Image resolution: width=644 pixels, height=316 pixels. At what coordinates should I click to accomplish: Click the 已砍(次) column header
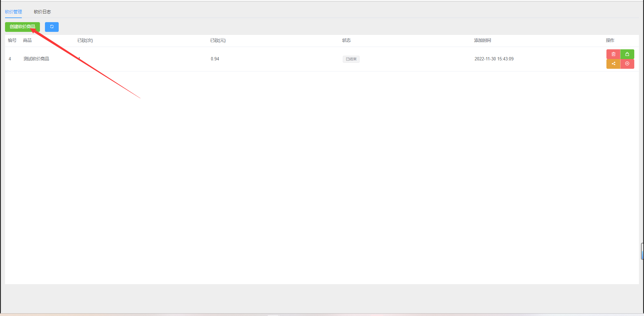[85, 40]
